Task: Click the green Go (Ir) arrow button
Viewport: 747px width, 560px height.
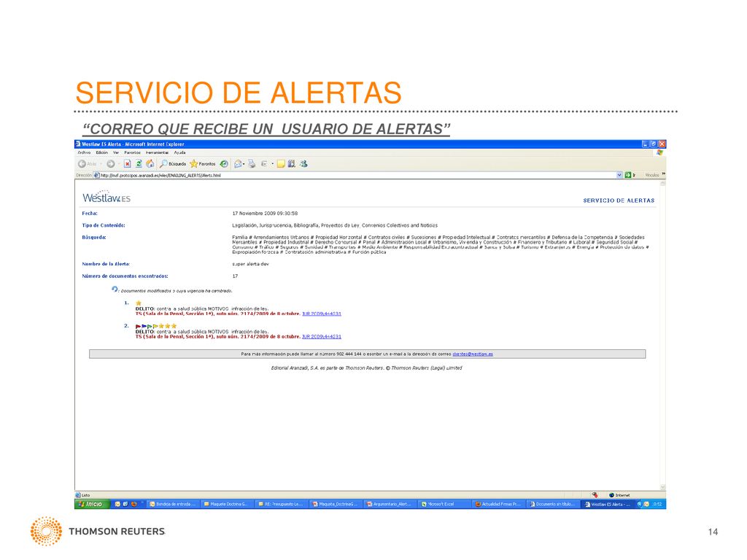Action: coord(628,175)
